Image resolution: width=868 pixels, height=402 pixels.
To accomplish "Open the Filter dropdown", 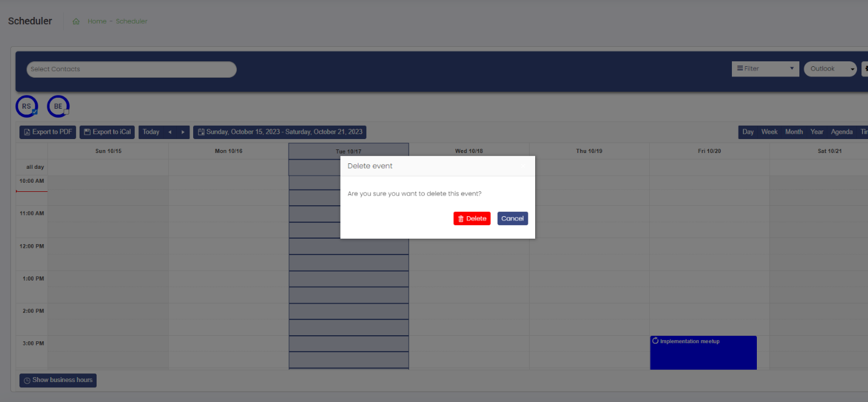I will point(765,69).
